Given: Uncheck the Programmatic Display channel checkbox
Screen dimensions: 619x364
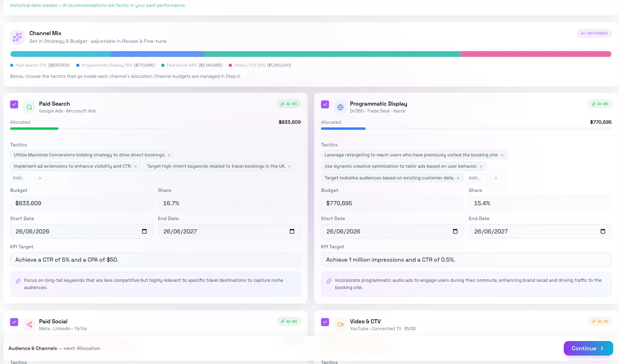Looking at the screenshot, I should (x=325, y=104).
